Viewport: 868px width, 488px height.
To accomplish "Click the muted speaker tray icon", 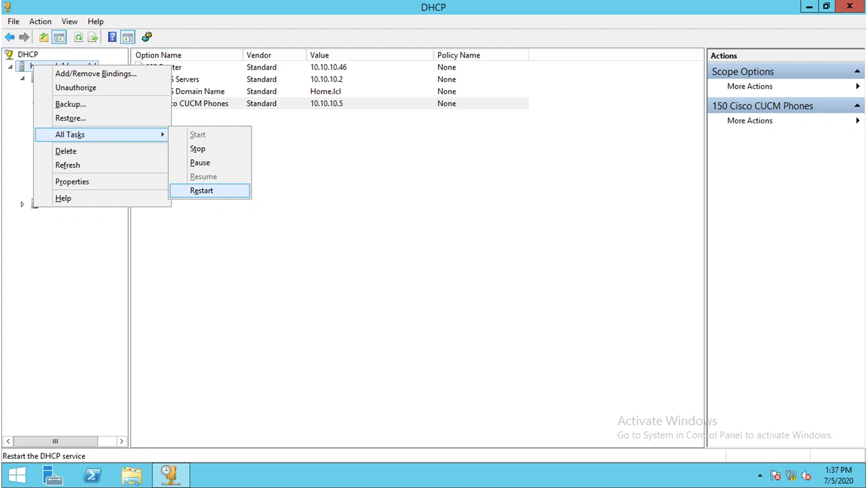I will [806, 476].
